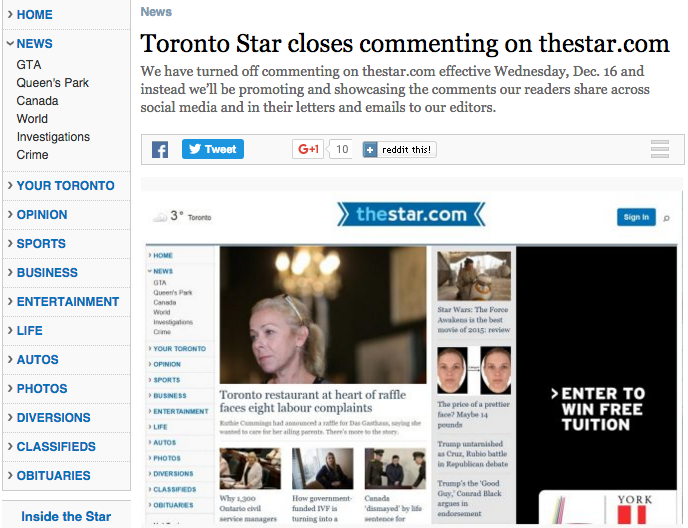Viewport: 688px width, 528px height.
Task: Click the Google +1 button
Action: (x=308, y=149)
